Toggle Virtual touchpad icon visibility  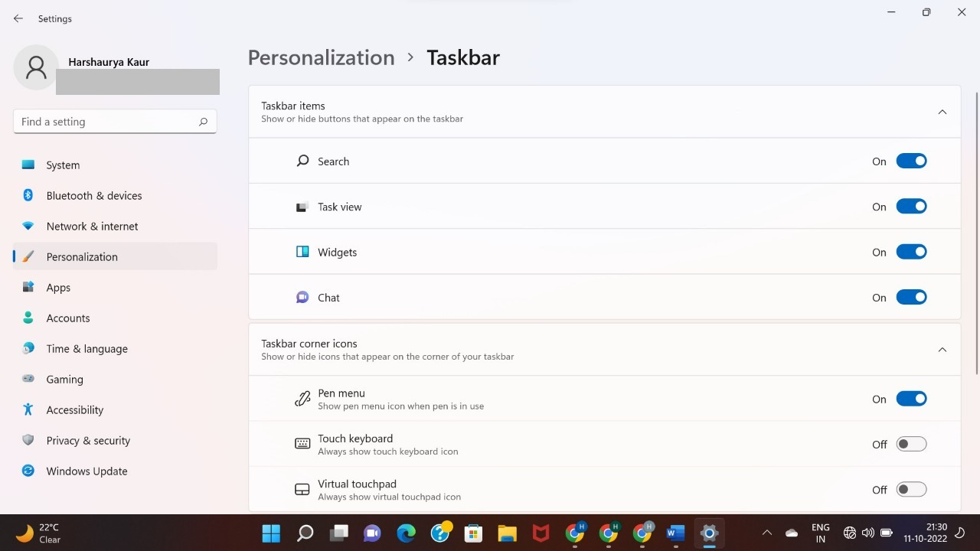click(911, 489)
